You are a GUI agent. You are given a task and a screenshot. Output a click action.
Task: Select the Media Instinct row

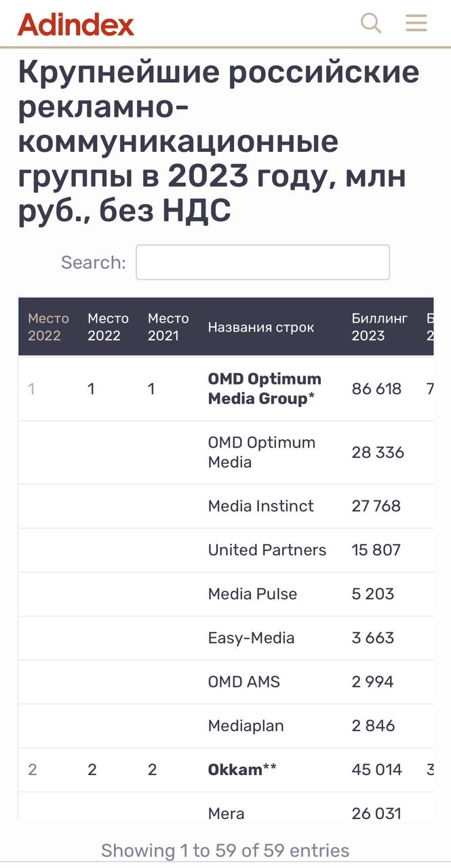coord(261,506)
